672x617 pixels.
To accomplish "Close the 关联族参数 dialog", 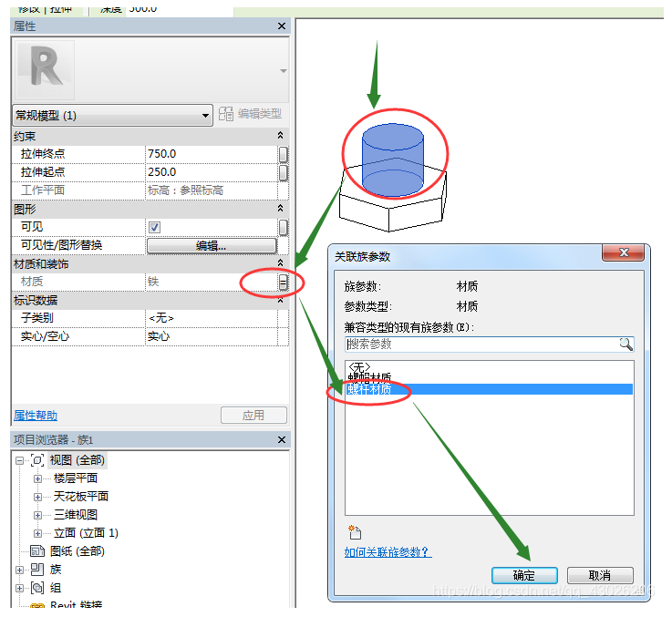I will click(x=623, y=252).
